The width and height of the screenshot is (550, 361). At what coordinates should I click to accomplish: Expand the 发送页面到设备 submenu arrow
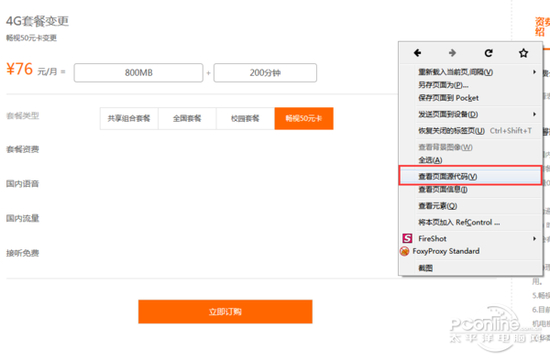[x=534, y=114]
